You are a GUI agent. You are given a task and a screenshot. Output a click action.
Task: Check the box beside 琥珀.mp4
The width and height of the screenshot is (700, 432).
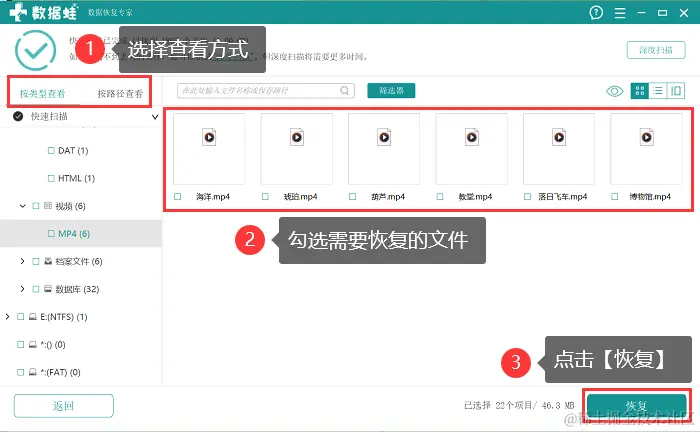[x=265, y=196]
